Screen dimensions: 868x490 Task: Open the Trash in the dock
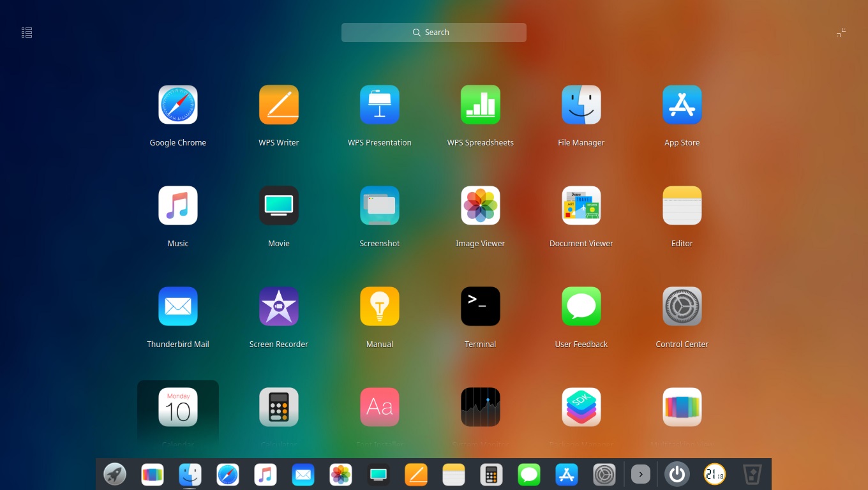pyautogui.click(x=752, y=474)
